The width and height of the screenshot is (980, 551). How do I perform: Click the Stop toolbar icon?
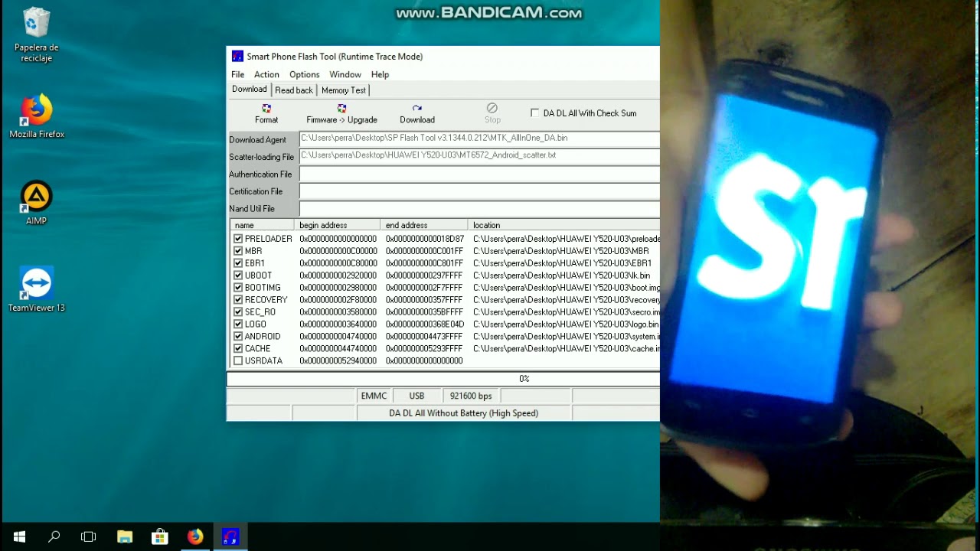click(x=492, y=114)
